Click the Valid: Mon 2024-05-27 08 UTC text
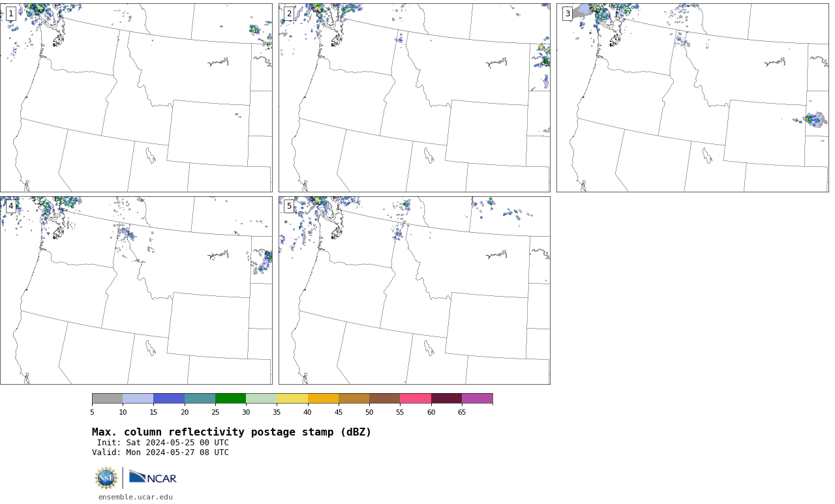Screen dimensions: 835x504 [x=160, y=452]
